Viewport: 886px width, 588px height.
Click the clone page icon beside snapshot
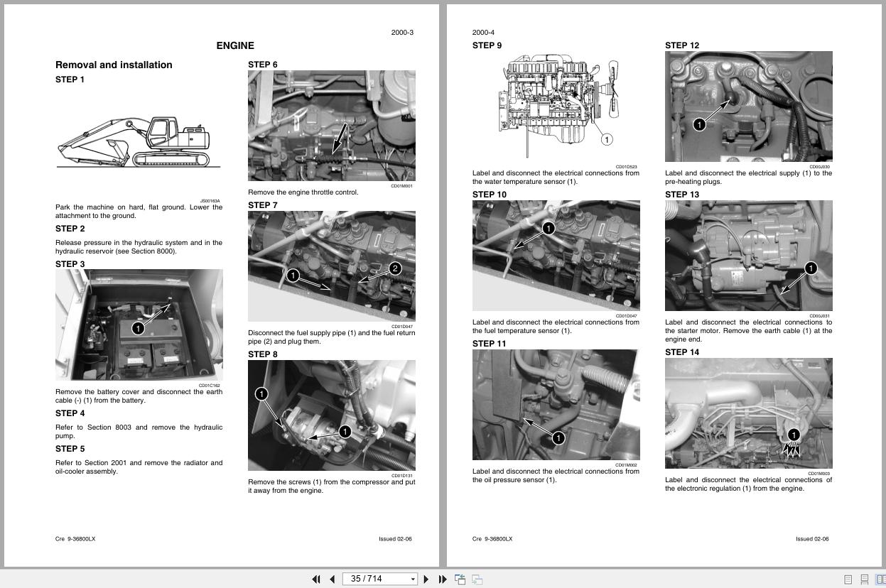[x=477, y=579]
